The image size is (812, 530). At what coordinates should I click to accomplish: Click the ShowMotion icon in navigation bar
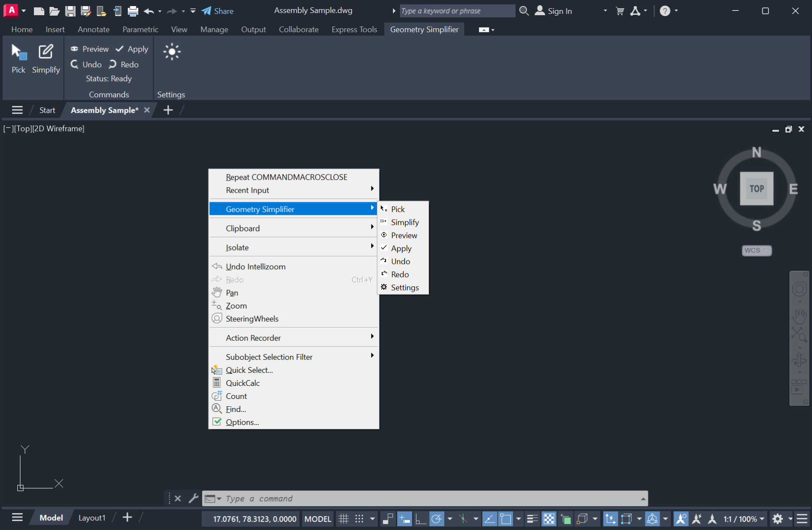[x=799, y=386]
